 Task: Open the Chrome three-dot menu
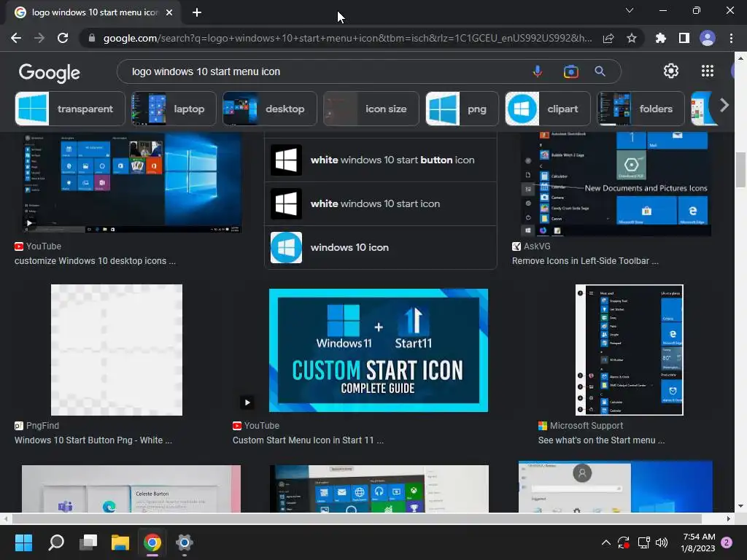(731, 38)
